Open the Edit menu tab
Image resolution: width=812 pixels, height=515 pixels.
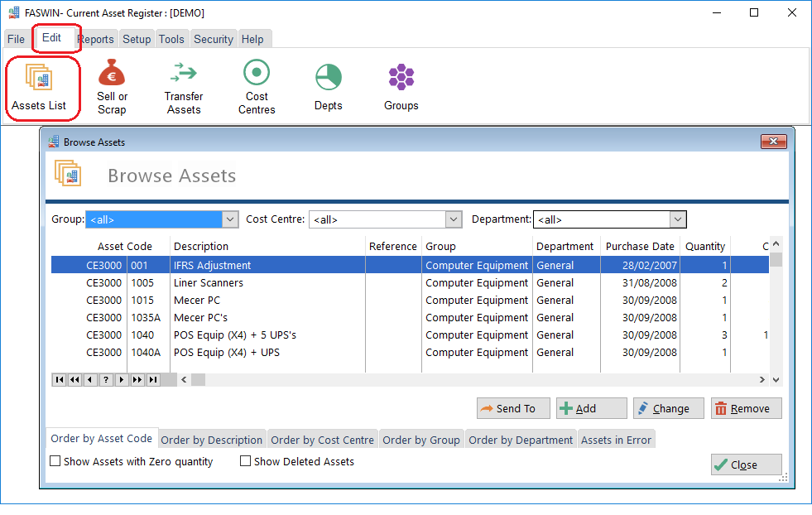pyautogui.click(x=52, y=38)
